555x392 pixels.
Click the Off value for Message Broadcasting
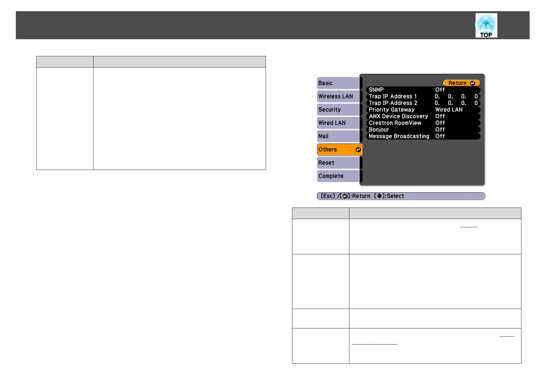pos(440,136)
